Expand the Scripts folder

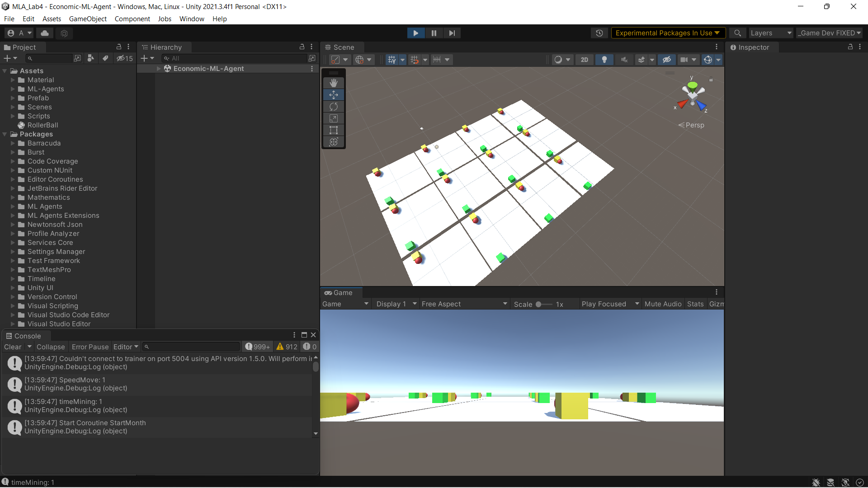click(13, 116)
